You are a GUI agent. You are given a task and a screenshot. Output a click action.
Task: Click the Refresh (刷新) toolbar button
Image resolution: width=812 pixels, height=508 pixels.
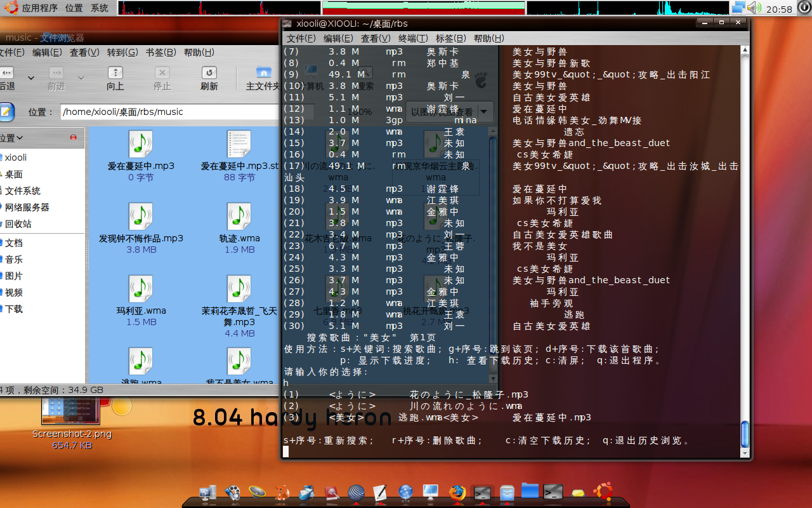[x=209, y=79]
